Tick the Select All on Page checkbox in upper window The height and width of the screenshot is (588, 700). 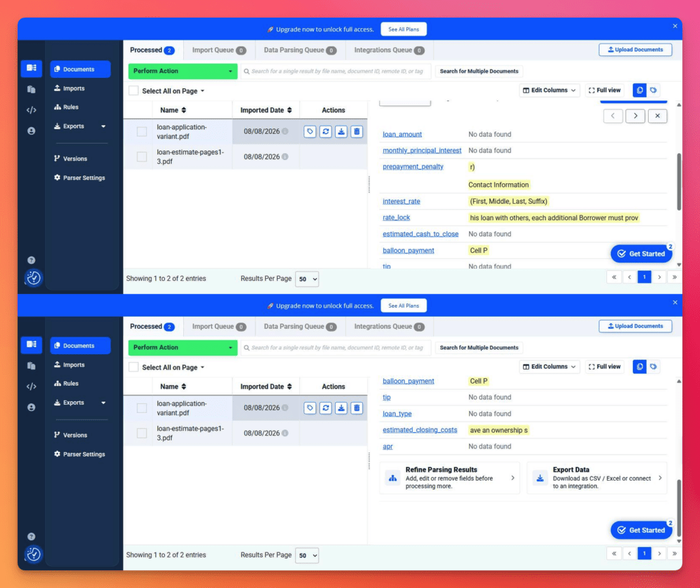coord(133,91)
